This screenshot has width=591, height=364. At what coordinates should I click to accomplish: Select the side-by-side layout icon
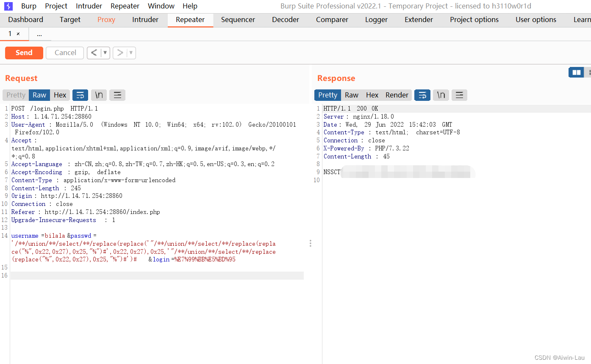(x=576, y=72)
